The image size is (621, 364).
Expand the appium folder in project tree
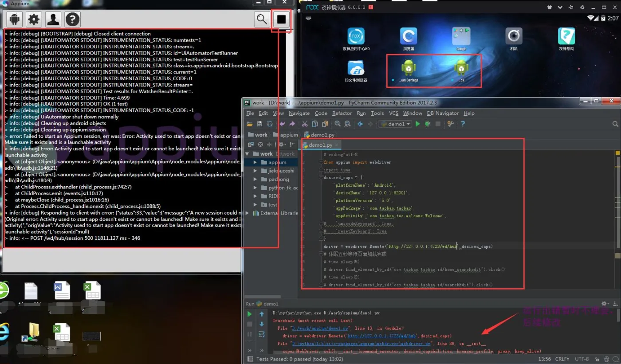pos(255,162)
